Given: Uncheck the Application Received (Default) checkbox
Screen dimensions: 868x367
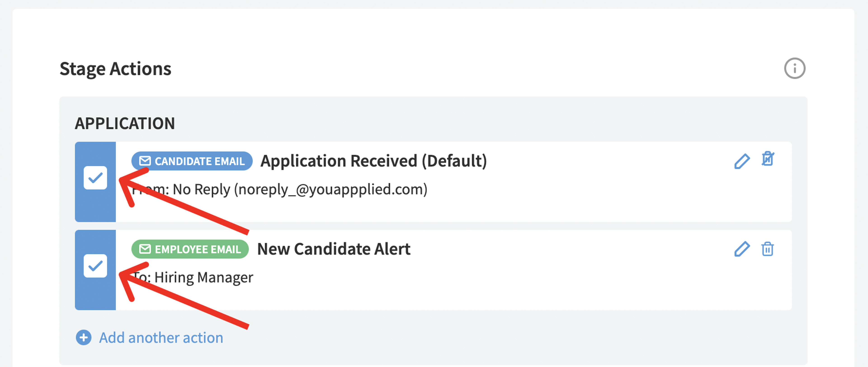Looking at the screenshot, I should (x=95, y=178).
